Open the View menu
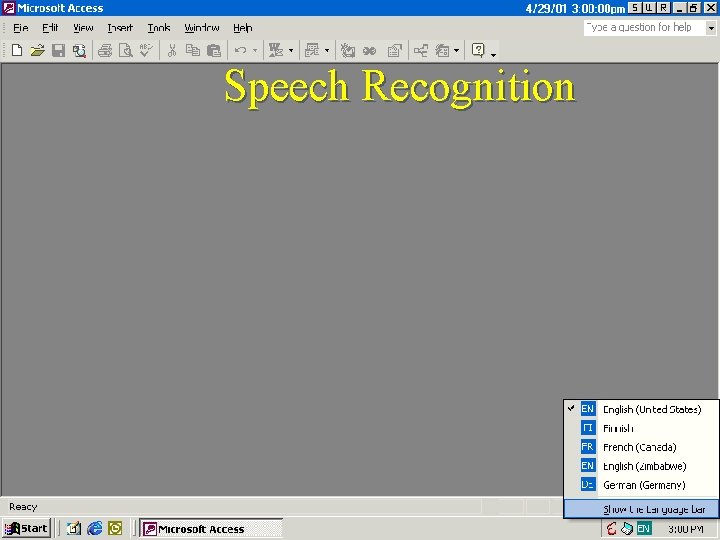 tap(83, 28)
